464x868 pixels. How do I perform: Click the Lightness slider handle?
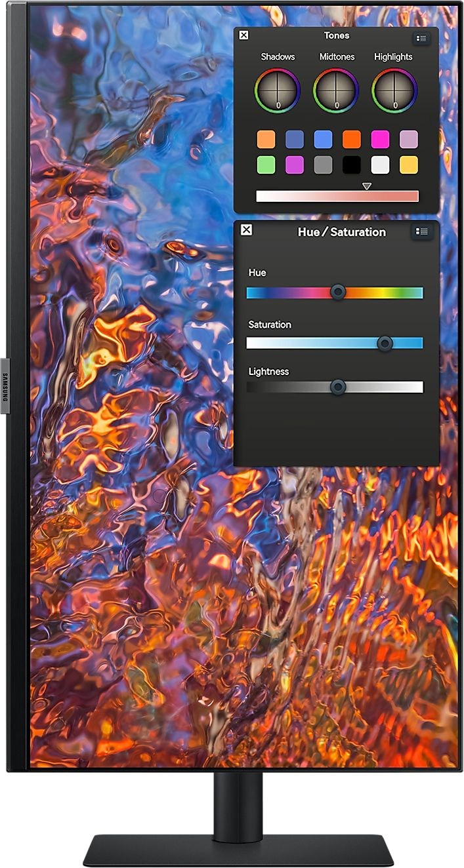(338, 387)
